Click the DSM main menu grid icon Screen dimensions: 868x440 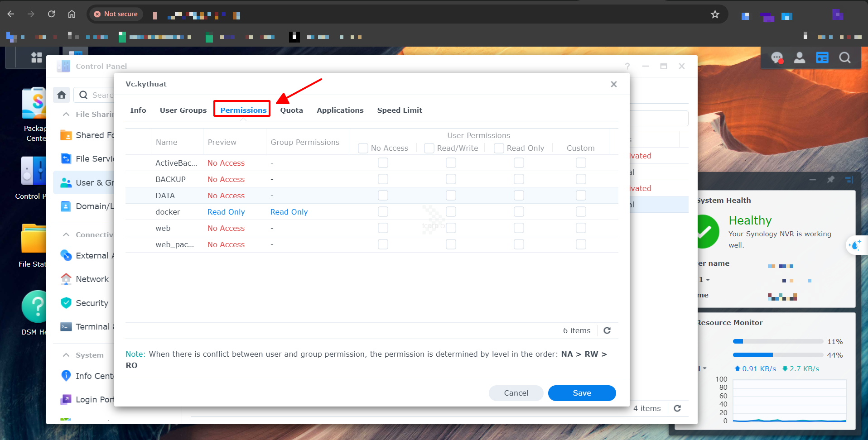click(36, 57)
